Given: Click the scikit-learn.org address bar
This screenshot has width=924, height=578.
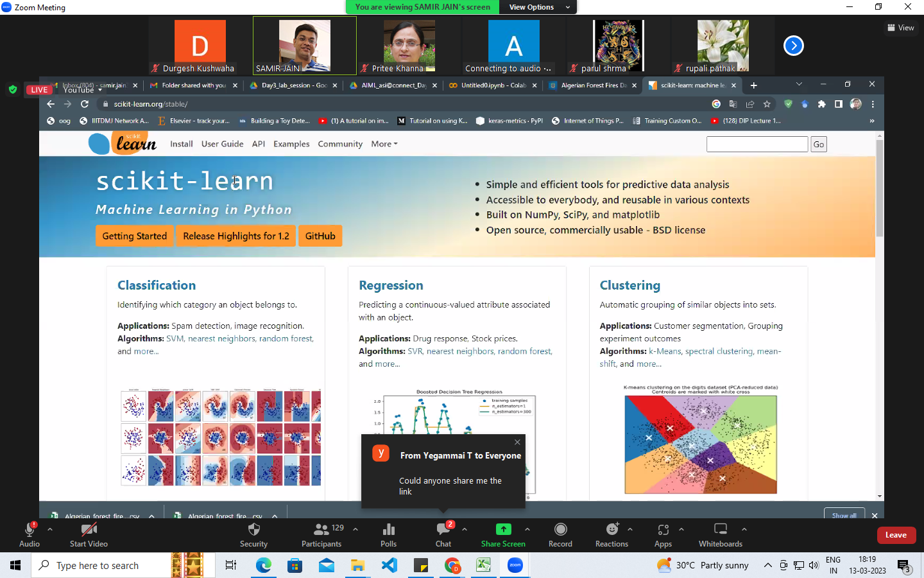Looking at the screenshot, I should tap(404, 104).
